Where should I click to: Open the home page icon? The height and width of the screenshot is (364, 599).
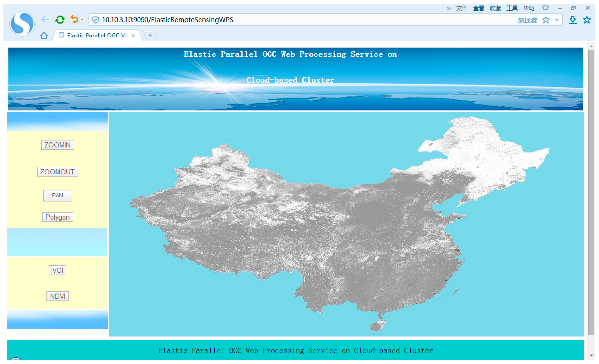[44, 36]
